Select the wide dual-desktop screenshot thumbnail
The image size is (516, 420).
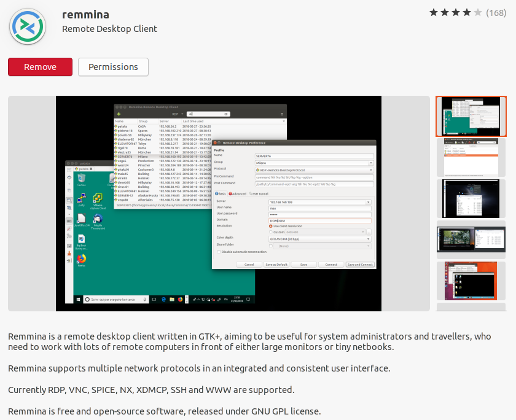click(x=471, y=239)
